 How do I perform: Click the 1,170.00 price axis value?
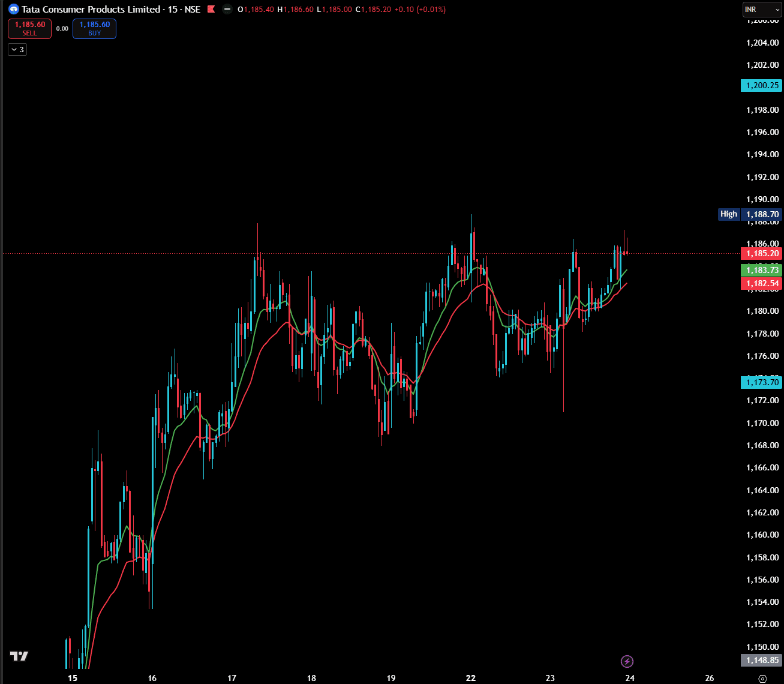pos(762,423)
